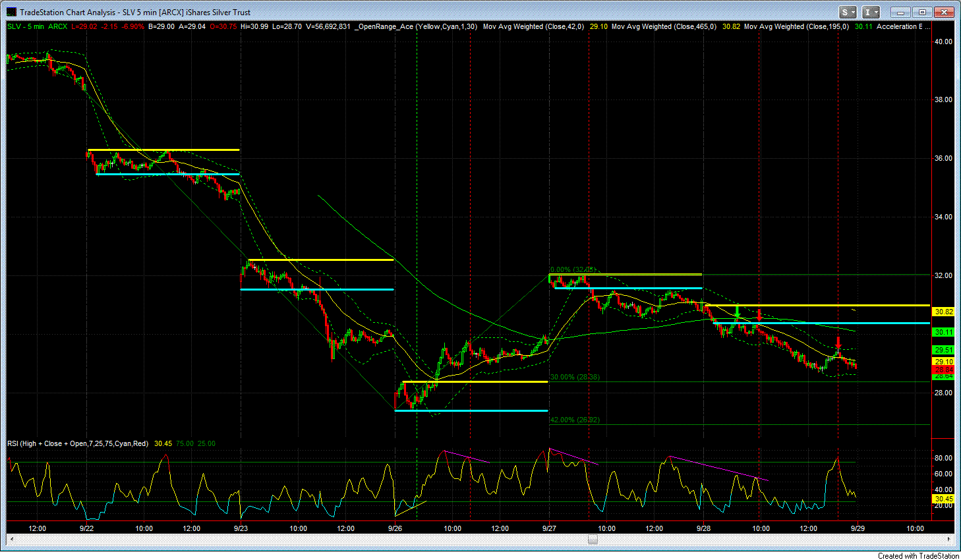The image size is (961, 560).
Task: Minimize the Chart Analysis window
Action: (x=900, y=12)
